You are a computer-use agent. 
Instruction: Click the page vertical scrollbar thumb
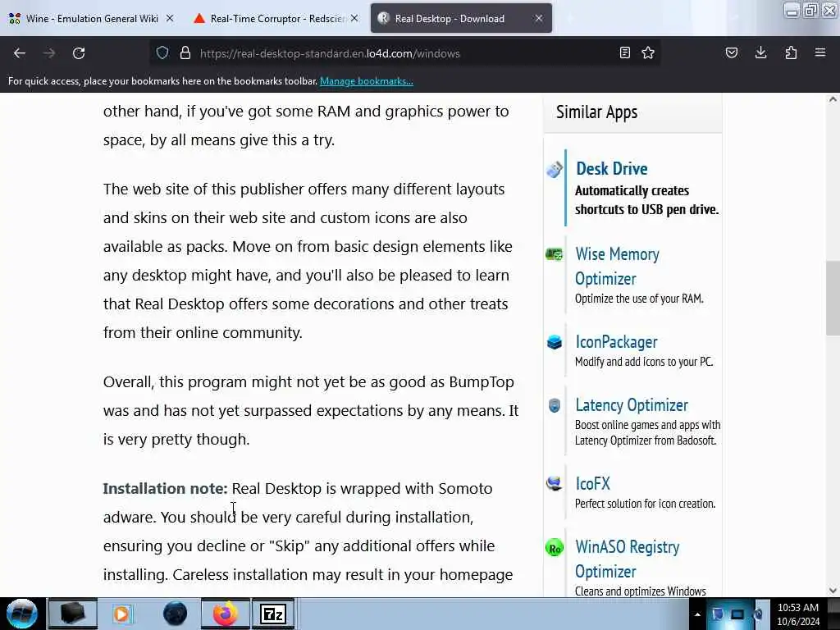coord(833,298)
